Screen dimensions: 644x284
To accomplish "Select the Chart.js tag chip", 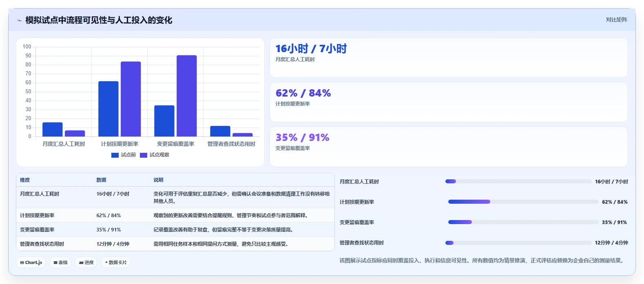I will 31,262.
